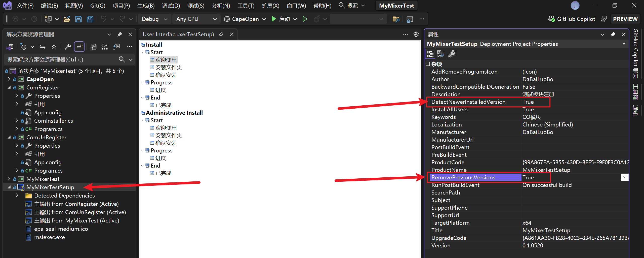Pin the Solution Explorer panel
This screenshot has width=644, height=258.
[120, 34]
